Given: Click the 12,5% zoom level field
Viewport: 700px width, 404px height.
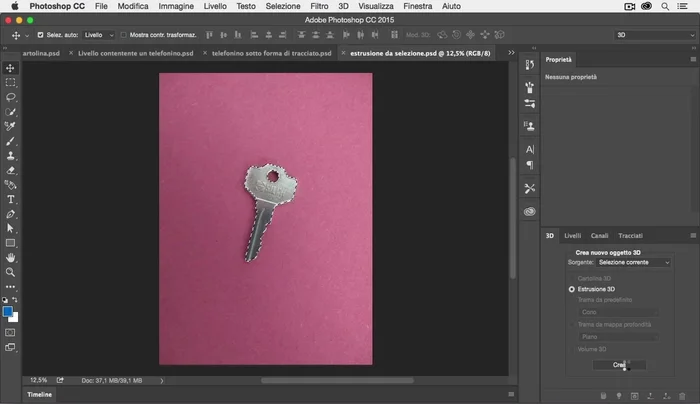Looking at the screenshot, I should click(39, 380).
